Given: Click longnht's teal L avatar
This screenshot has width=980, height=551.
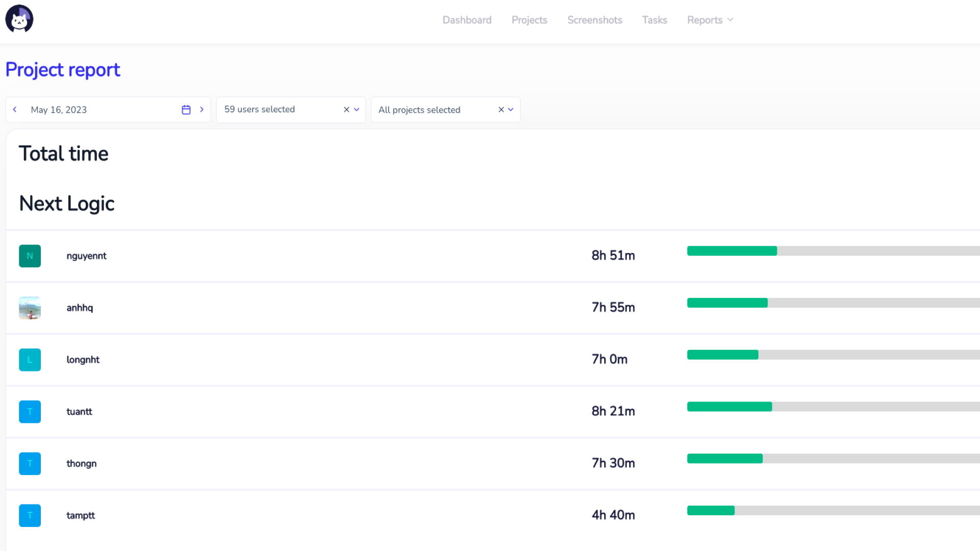Looking at the screenshot, I should click(30, 360).
